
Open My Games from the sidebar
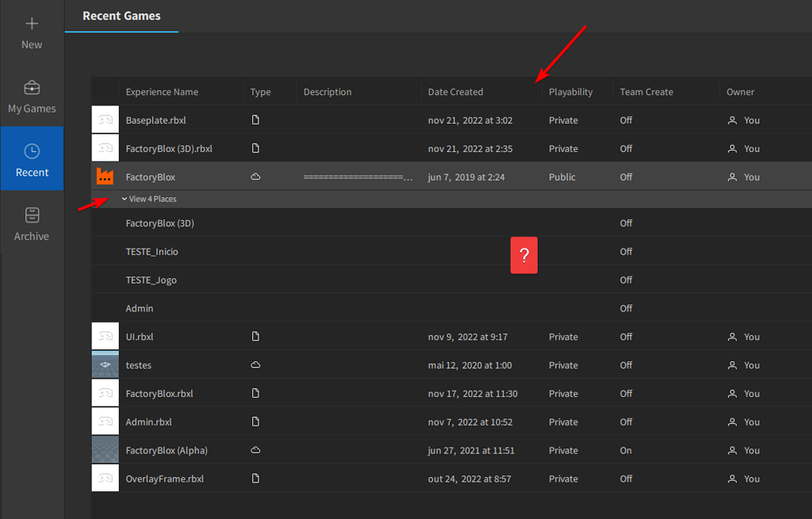(32, 97)
